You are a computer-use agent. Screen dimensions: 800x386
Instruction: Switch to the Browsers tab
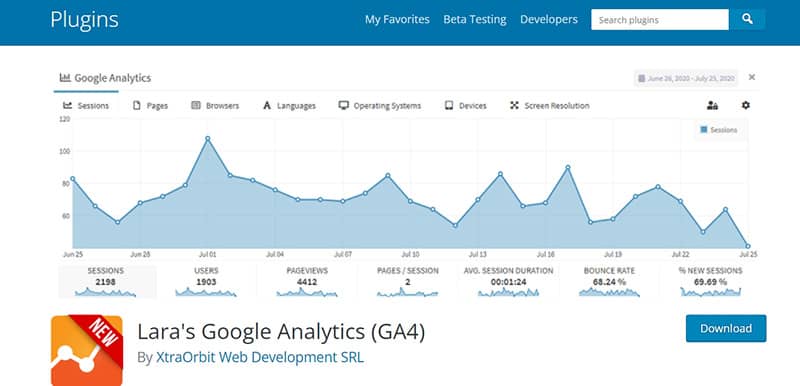click(x=215, y=106)
